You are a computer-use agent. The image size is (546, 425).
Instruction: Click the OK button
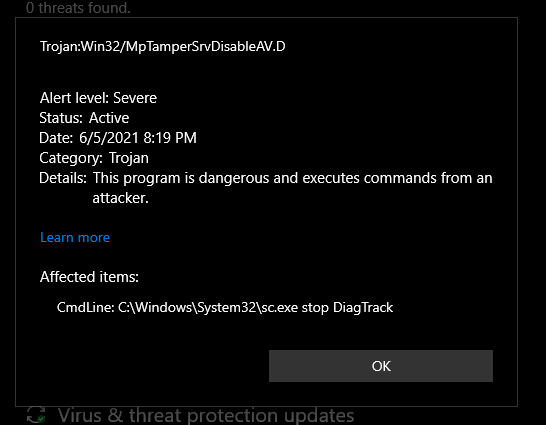(381, 366)
